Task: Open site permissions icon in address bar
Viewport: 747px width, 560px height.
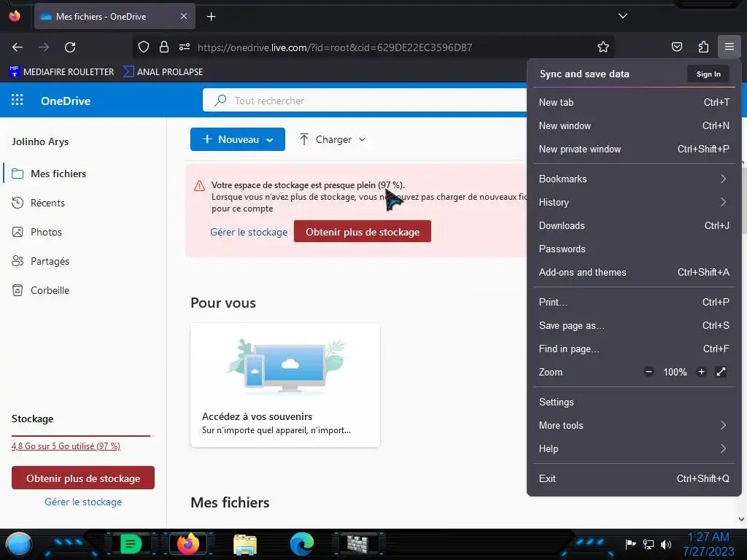Action: click(185, 47)
